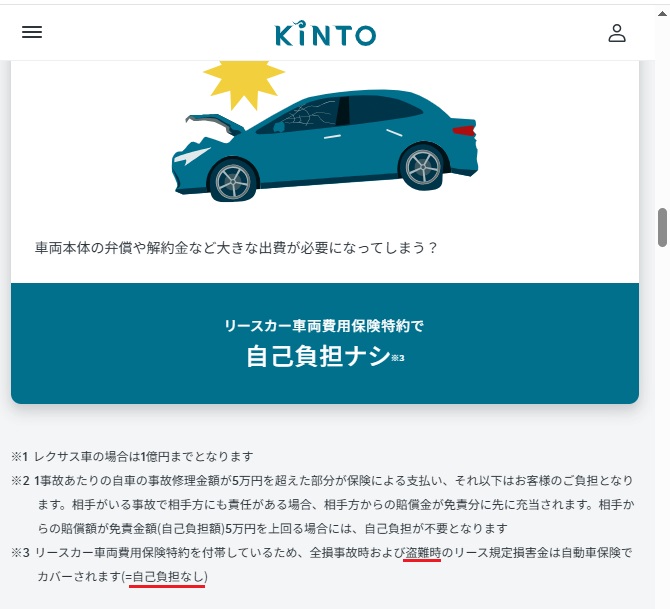Click the vertical scrollbar thumb
Image resolution: width=670 pixels, height=609 pixels.
pos(662,227)
